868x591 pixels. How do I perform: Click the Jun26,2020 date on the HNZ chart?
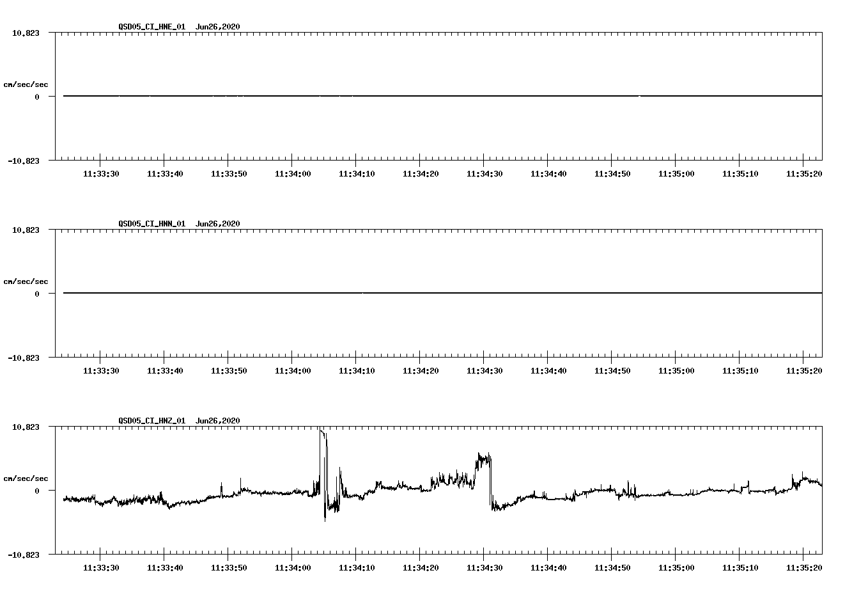(218, 421)
